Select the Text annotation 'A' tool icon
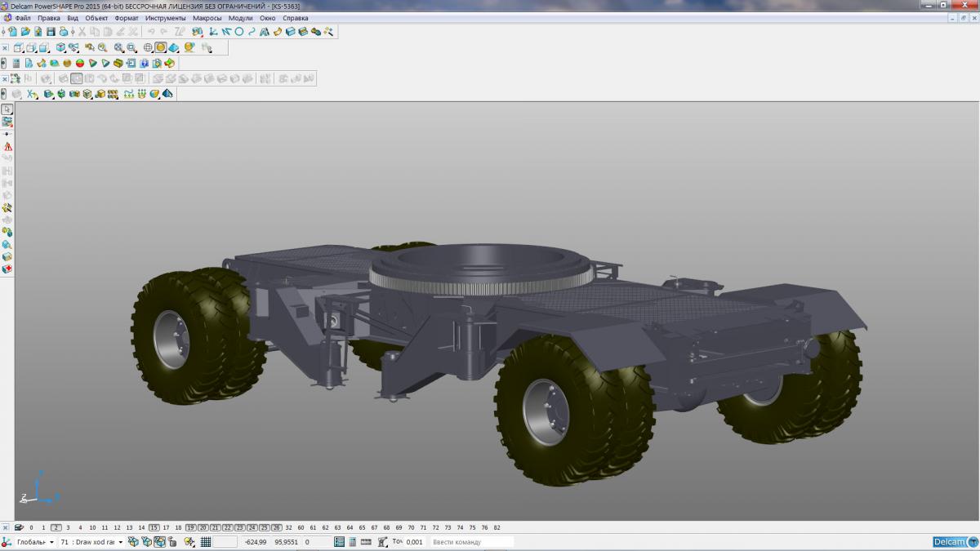Screen dimensions: 980x551 (x=264, y=31)
